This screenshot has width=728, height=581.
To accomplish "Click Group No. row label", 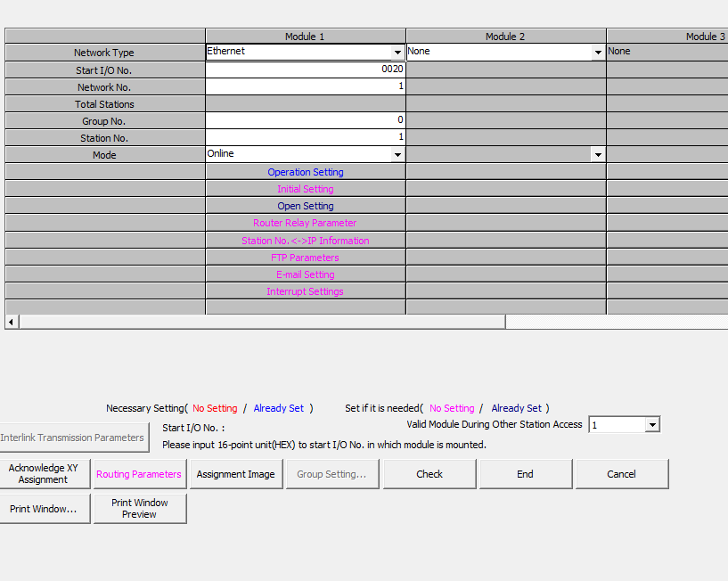I will pos(104,121).
